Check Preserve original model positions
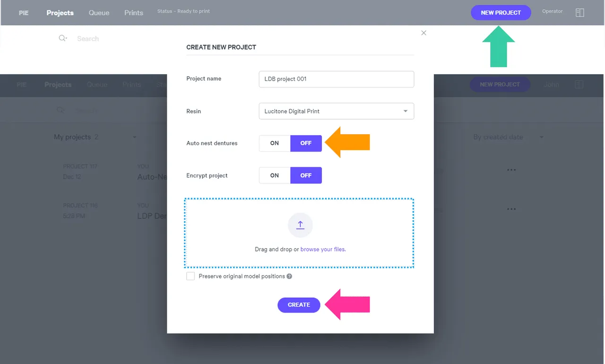The height and width of the screenshot is (364, 605). pos(190,276)
